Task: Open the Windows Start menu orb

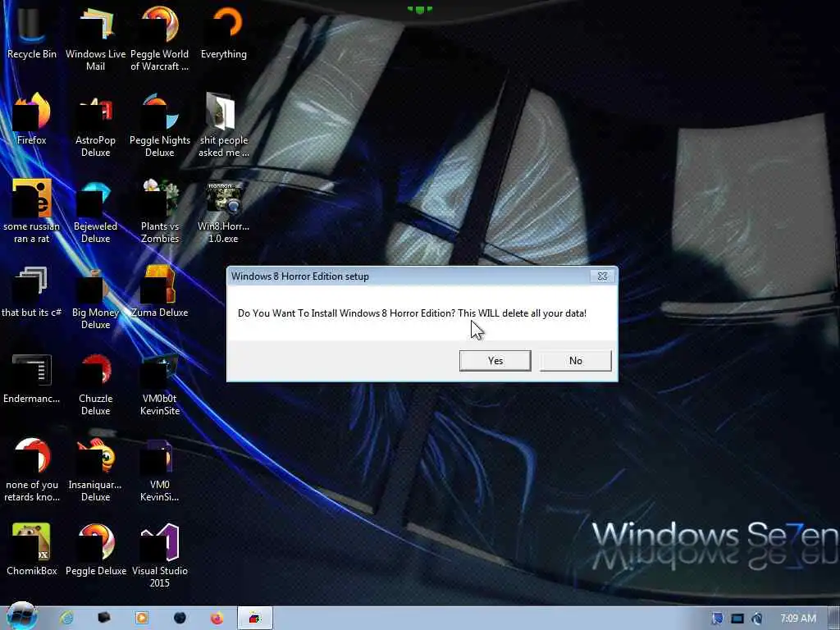Action: click(x=21, y=616)
